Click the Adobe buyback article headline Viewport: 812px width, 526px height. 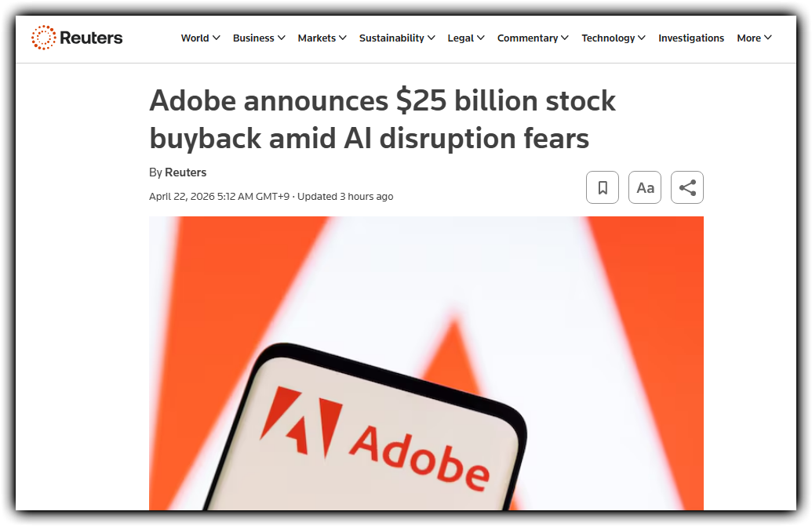pos(382,119)
